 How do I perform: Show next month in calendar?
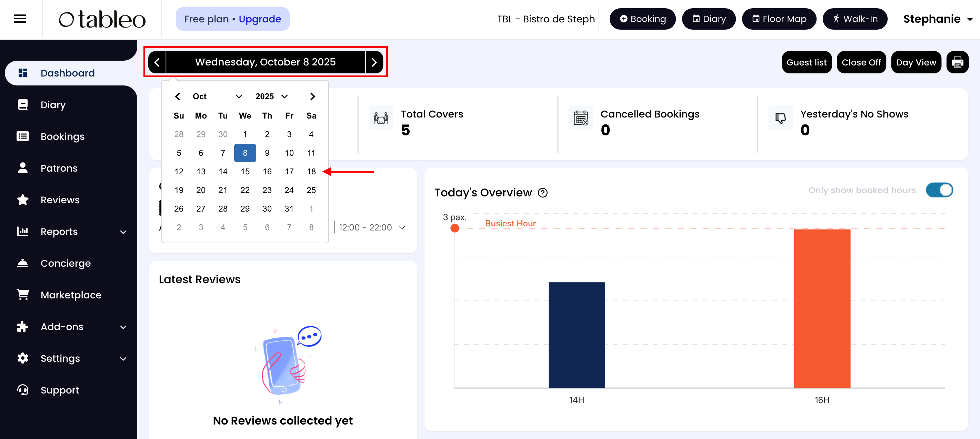[x=312, y=96]
